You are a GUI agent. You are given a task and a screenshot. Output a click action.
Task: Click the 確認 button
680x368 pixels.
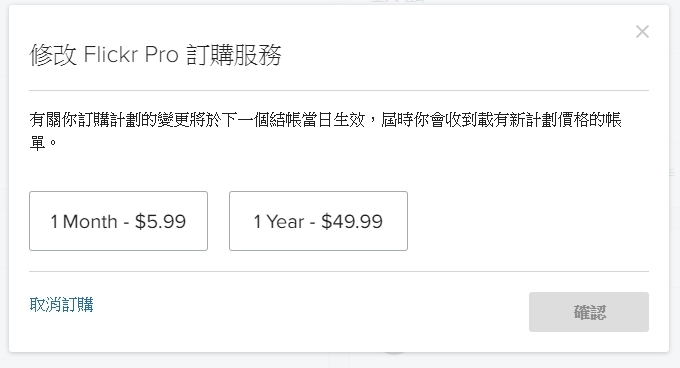[x=588, y=312]
